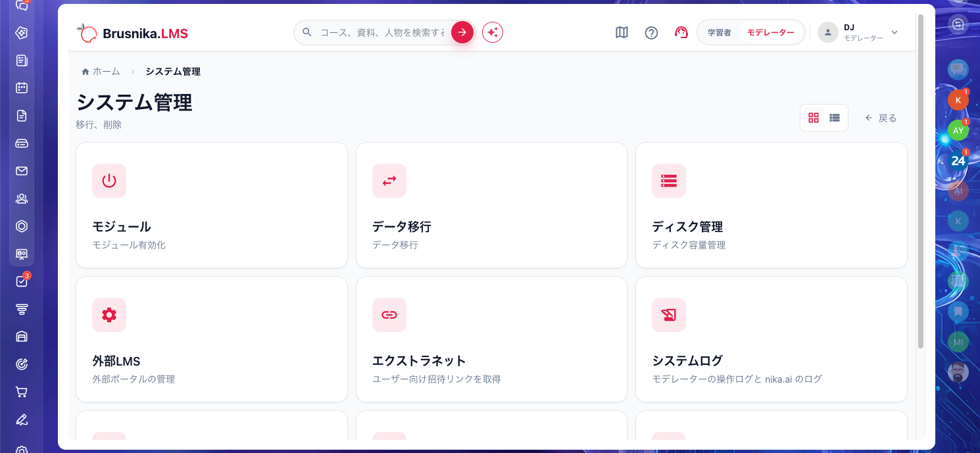
Task: Open the map icon in header
Action: (622, 32)
